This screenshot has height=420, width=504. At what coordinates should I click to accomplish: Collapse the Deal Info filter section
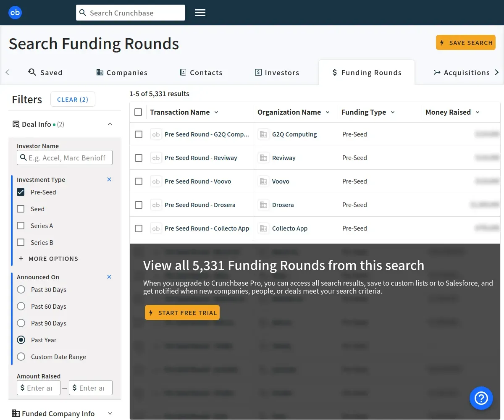(110, 124)
